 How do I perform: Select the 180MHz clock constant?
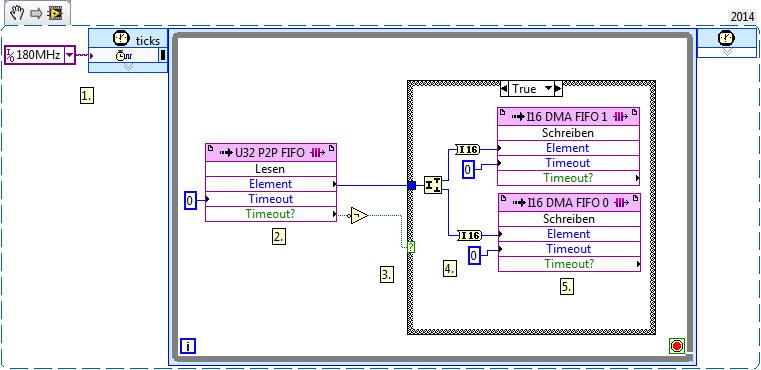[x=40, y=55]
